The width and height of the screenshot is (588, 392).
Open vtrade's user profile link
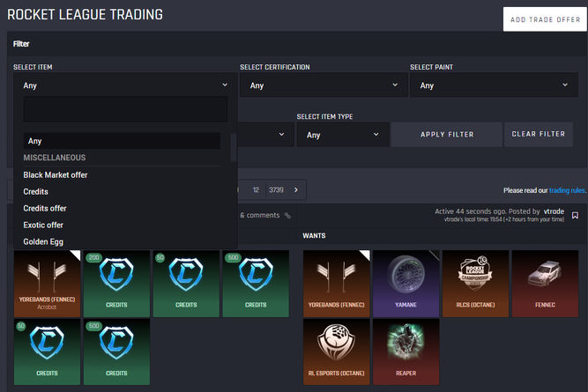tap(554, 211)
